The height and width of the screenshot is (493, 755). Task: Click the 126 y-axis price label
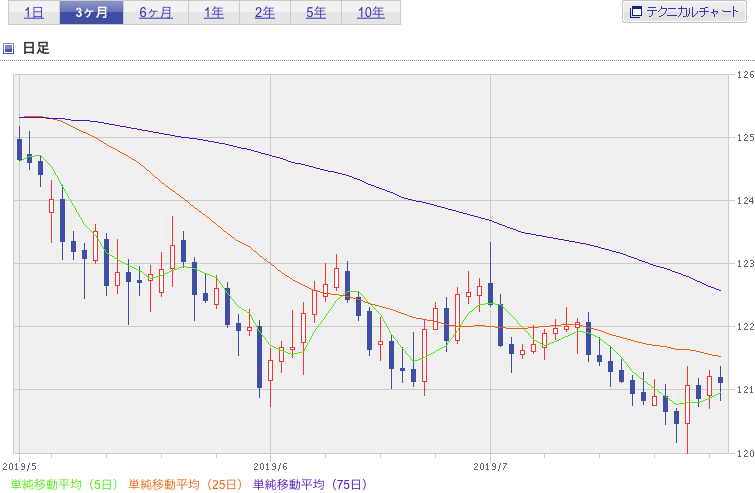(745, 75)
